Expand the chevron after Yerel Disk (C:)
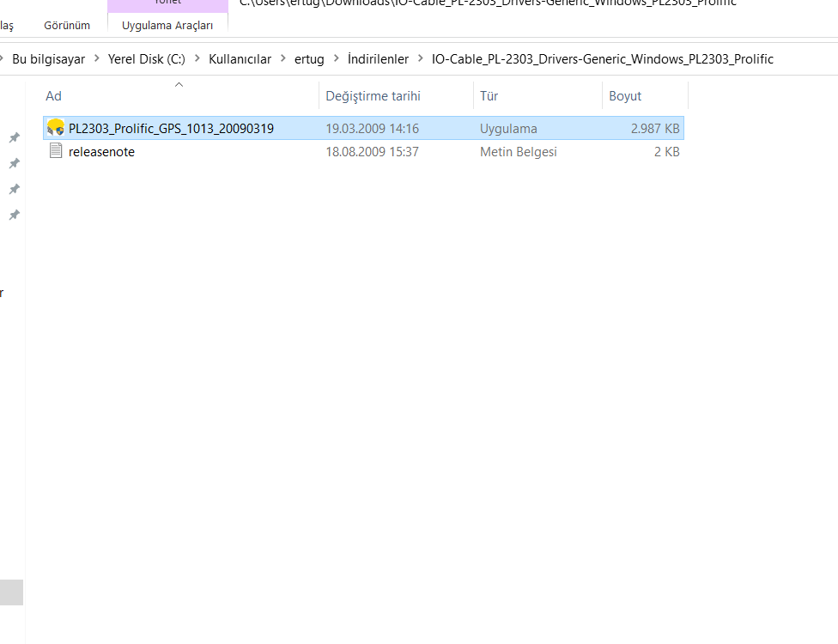Viewport: 838px width, 644px height. (197, 58)
